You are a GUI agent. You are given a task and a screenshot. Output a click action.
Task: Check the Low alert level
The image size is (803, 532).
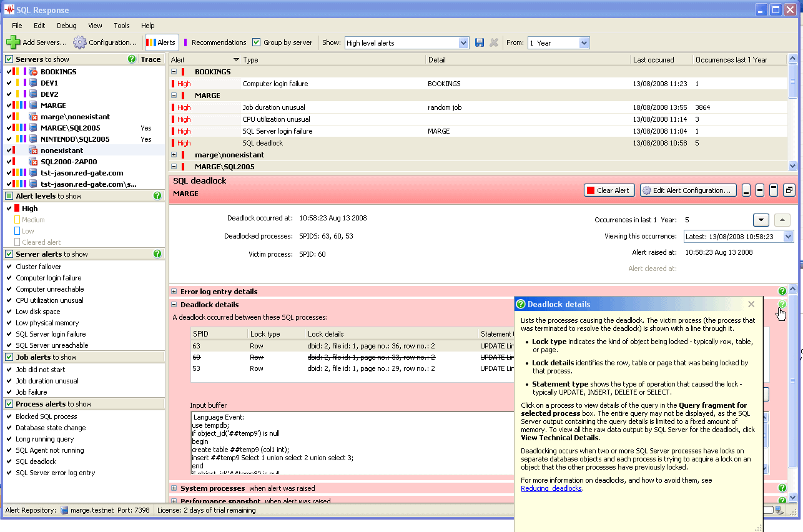tap(17, 231)
